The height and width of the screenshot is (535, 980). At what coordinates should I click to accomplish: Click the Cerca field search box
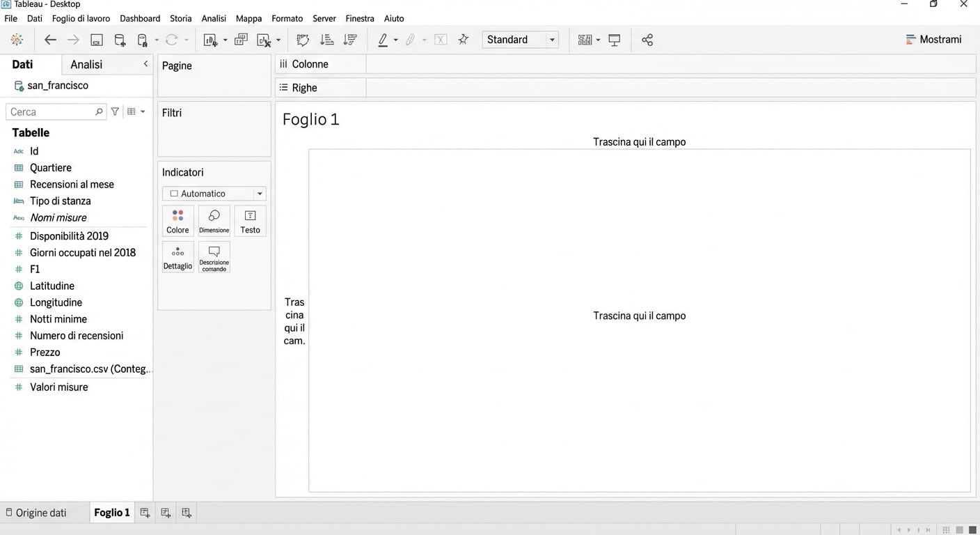(52, 111)
